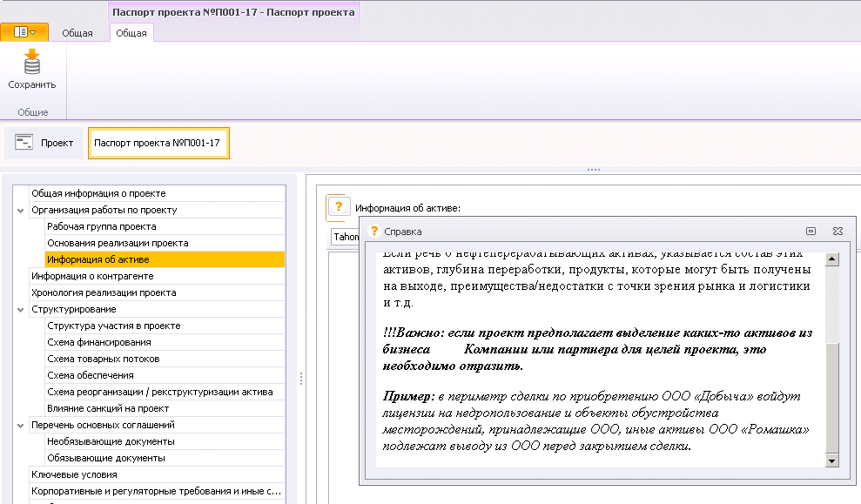Click the Сохранить (Save) icon
This screenshot has height=504, width=861.
[31, 64]
